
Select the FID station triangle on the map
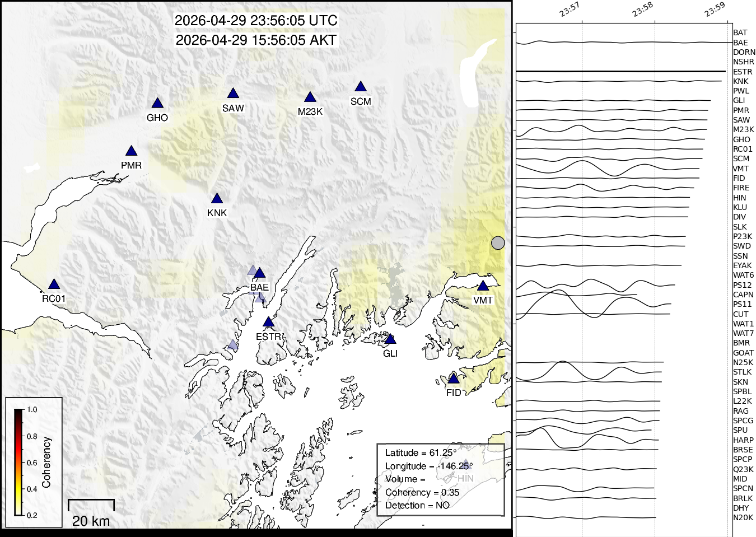click(x=454, y=379)
